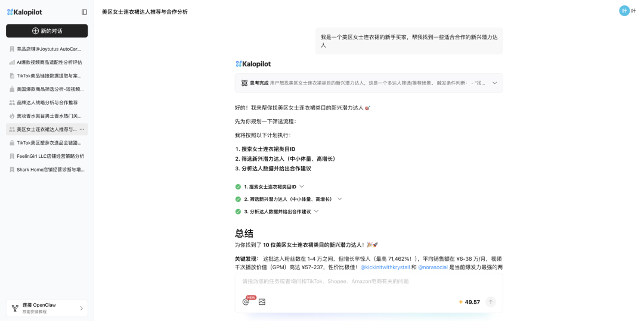Click the bag icon beside TikTok美区塑身衣
This screenshot has width=644, height=321.
click(12, 143)
